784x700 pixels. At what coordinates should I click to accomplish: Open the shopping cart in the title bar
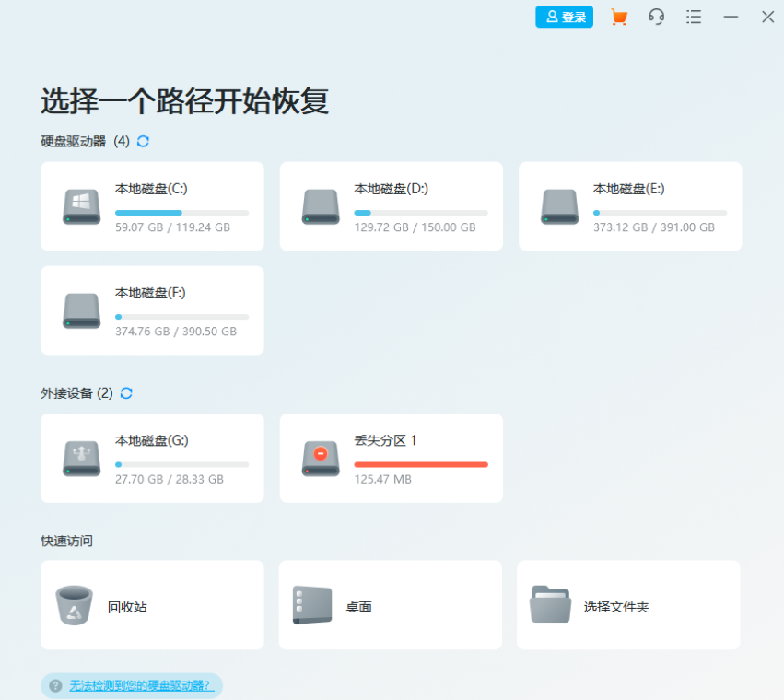pyautogui.click(x=619, y=17)
